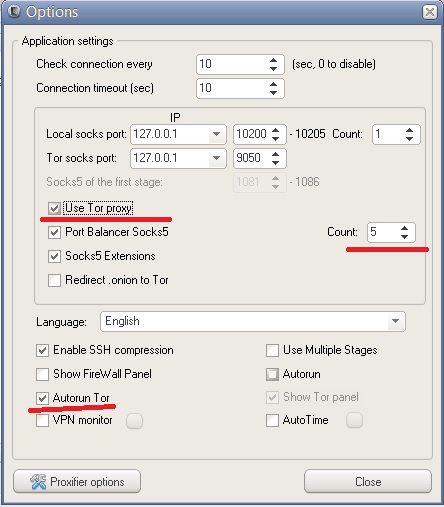Open the Local socks port IP dropdown
The width and height of the screenshot is (444, 507).
(x=216, y=134)
